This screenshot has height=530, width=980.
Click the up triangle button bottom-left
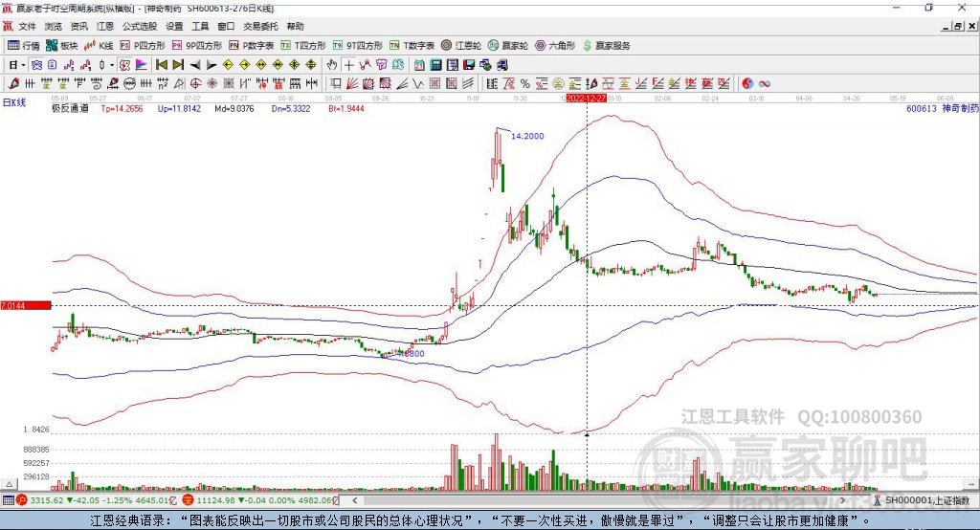10,484
